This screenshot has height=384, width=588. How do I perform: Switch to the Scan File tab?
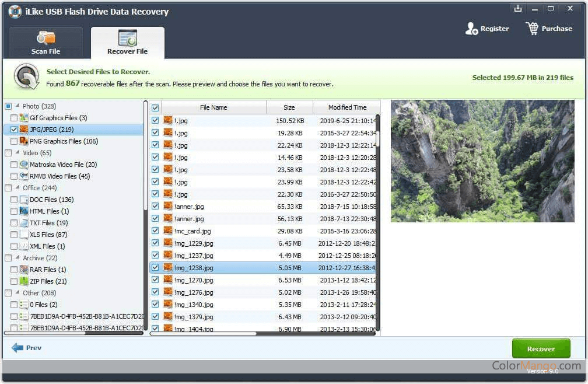pyautogui.click(x=46, y=42)
